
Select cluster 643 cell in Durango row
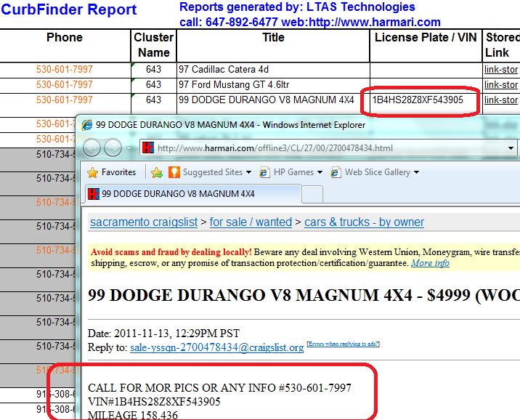(x=153, y=105)
